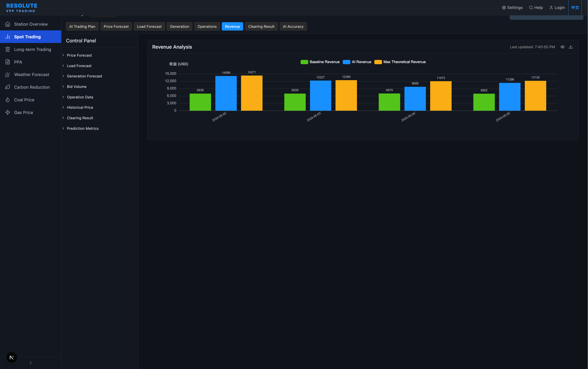Switch to Load Forecast tab
The height and width of the screenshot is (369, 588).
pos(149,26)
